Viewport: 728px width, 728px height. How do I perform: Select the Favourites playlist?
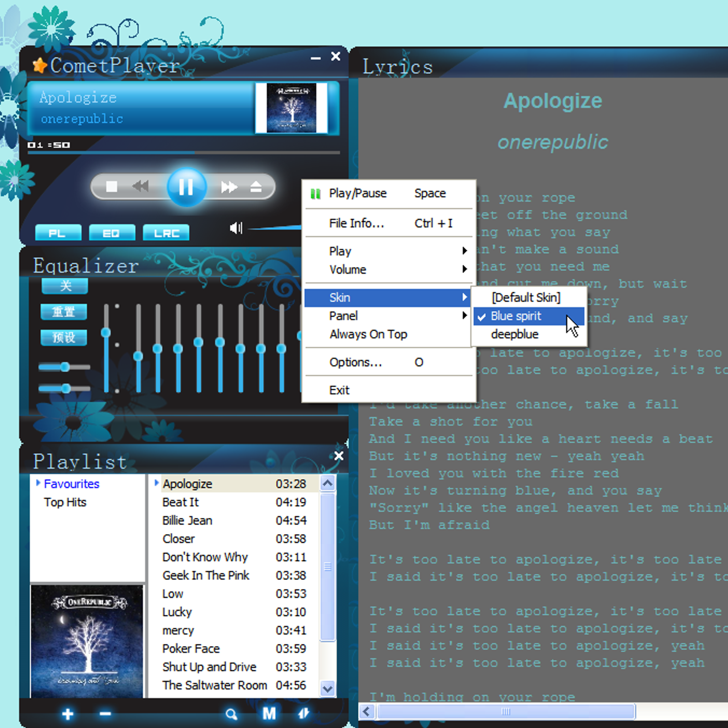71,484
